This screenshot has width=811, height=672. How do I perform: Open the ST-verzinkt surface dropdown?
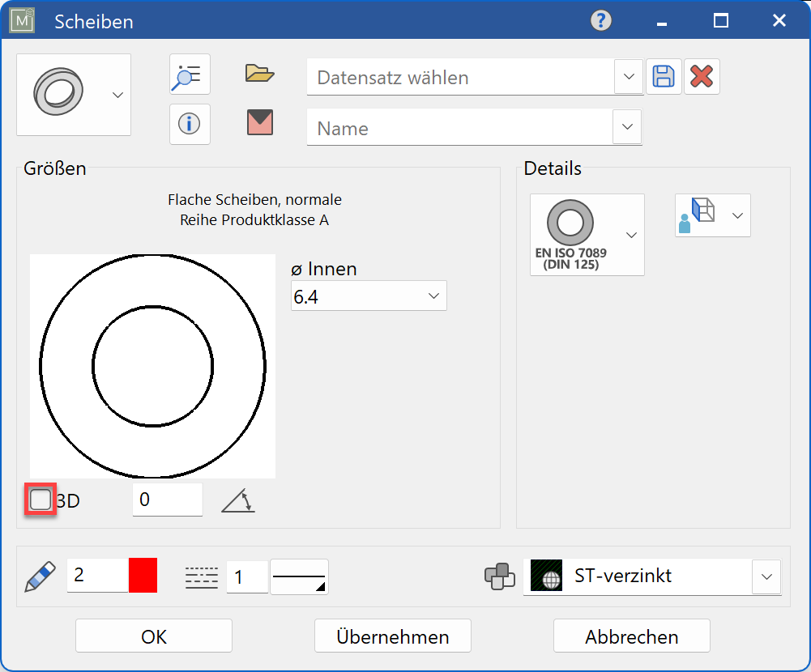[x=765, y=576]
